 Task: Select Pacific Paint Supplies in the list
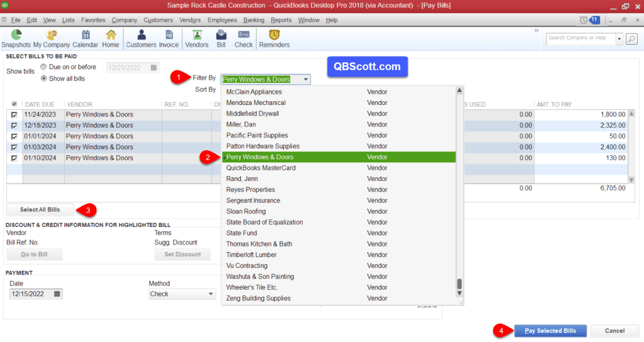click(339, 135)
